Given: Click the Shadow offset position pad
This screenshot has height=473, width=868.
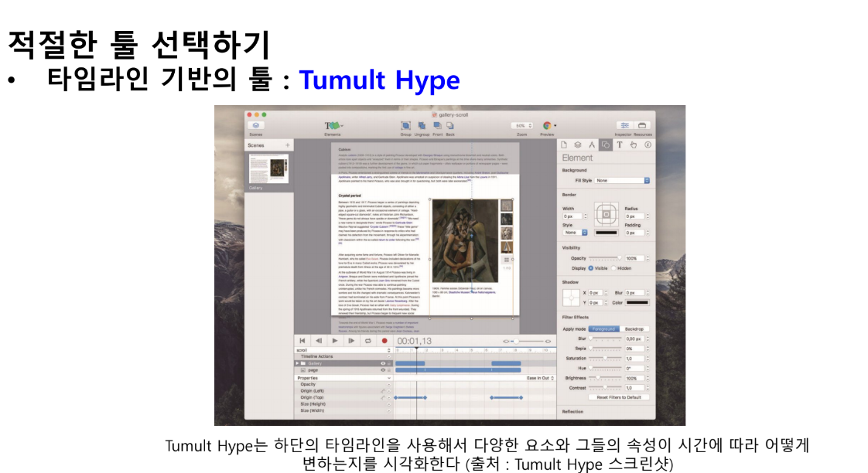Looking at the screenshot, I should pyautogui.click(x=571, y=298).
